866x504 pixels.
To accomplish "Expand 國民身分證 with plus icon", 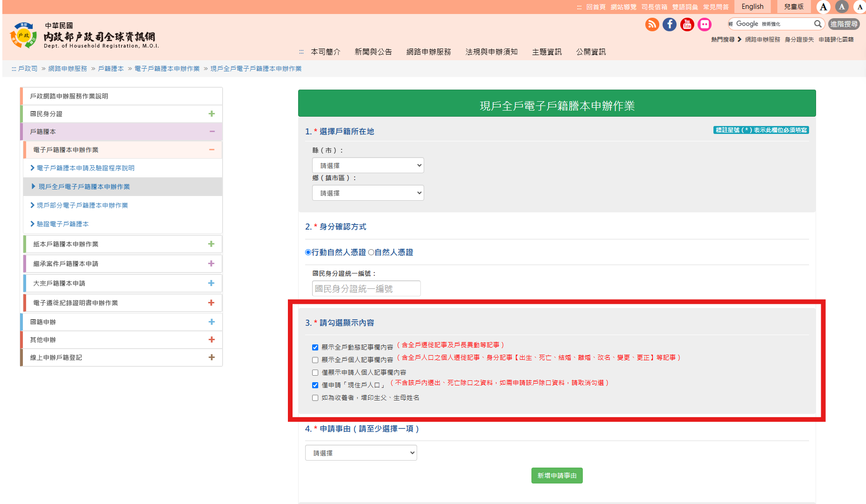I will pyautogui.click(x=211, y=114).
